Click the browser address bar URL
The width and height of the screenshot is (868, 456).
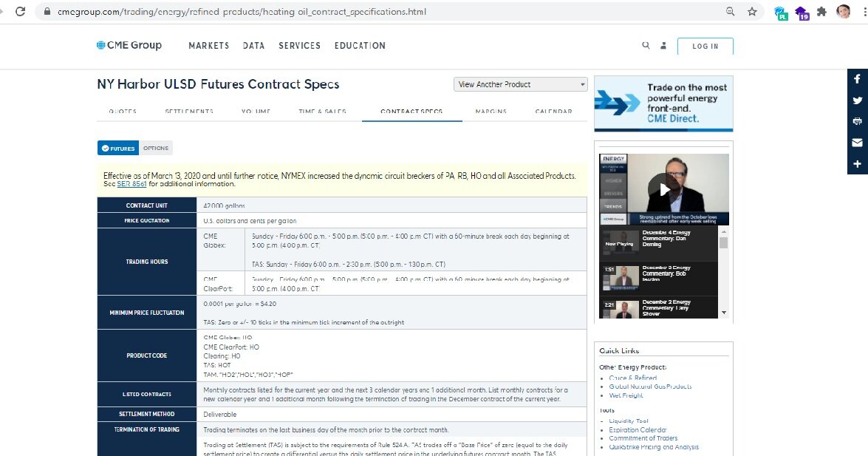point(242,12)
